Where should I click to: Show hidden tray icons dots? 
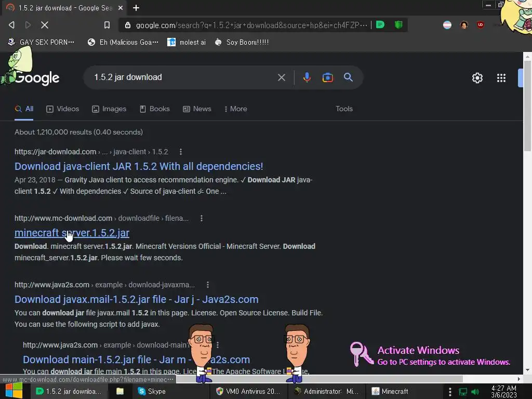click(450, 392)
